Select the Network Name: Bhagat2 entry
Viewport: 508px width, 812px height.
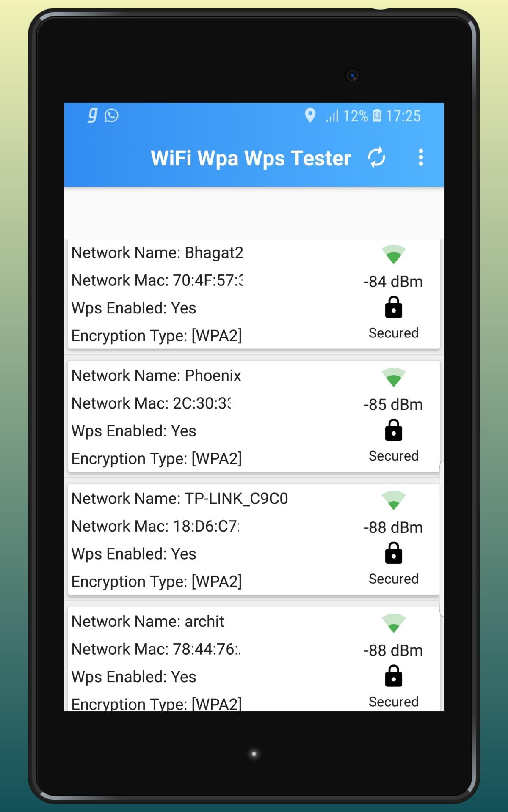(x=254, y=294)
